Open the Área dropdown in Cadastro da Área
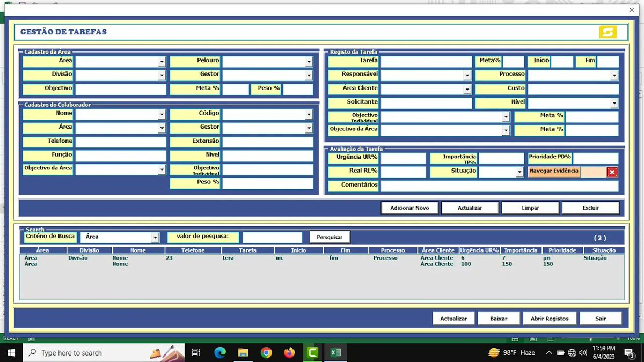 point(163,61)
